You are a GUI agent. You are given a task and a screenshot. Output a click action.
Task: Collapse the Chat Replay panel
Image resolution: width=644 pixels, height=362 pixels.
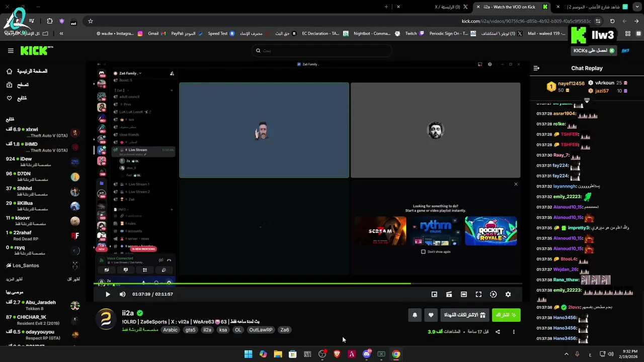[536, 68]
